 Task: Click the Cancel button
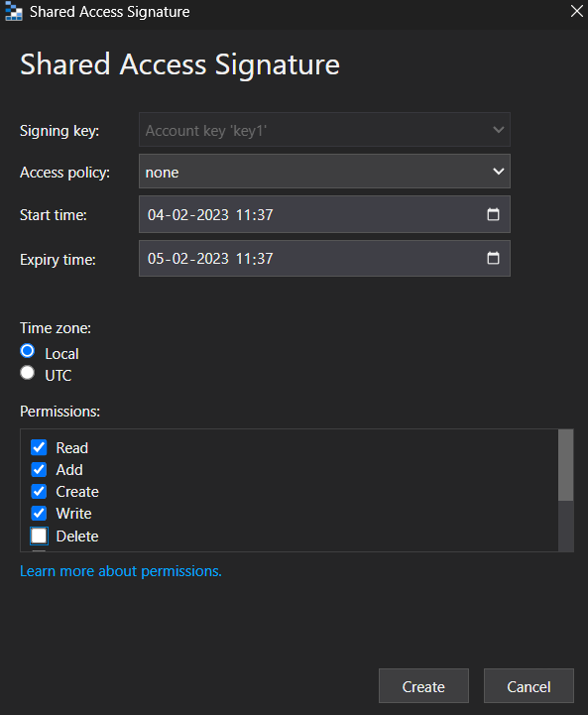(x=529, y=686)
